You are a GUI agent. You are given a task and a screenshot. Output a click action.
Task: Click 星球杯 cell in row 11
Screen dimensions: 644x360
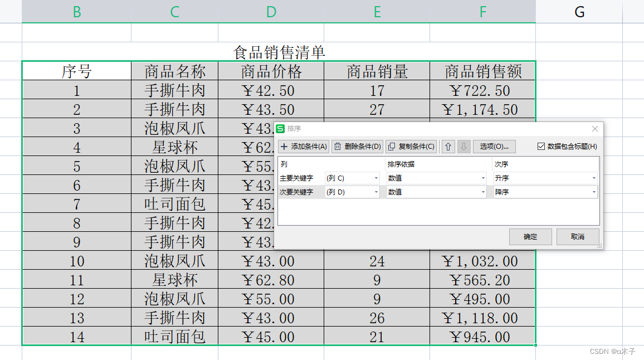point(174,279)
